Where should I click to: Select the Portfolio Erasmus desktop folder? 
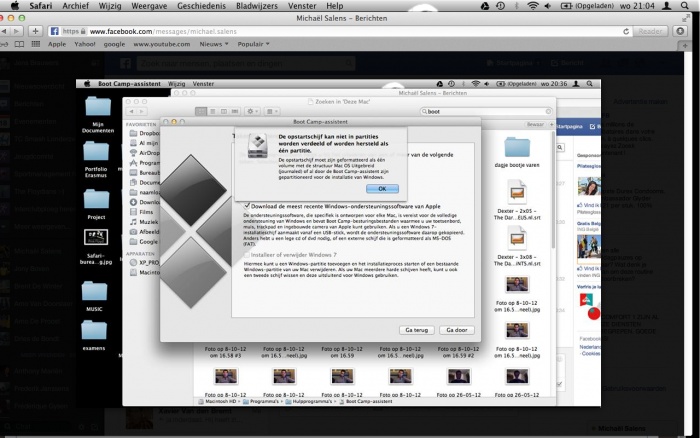96,159
